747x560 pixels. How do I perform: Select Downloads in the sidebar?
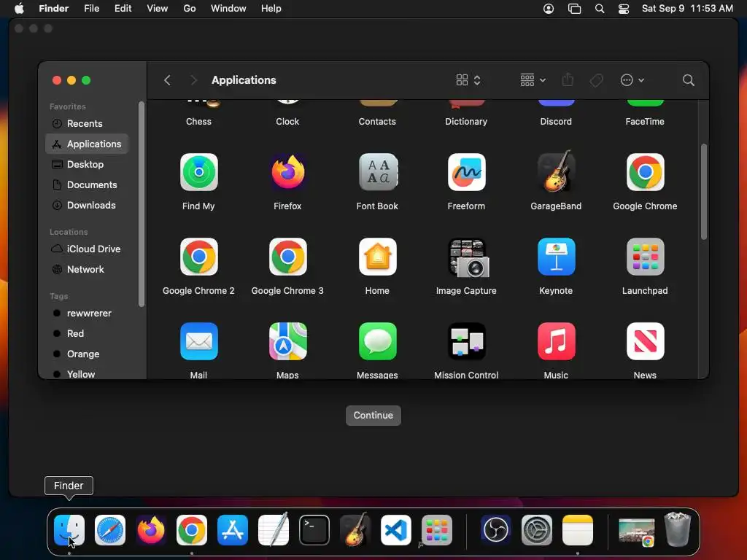tap(87, 205)
